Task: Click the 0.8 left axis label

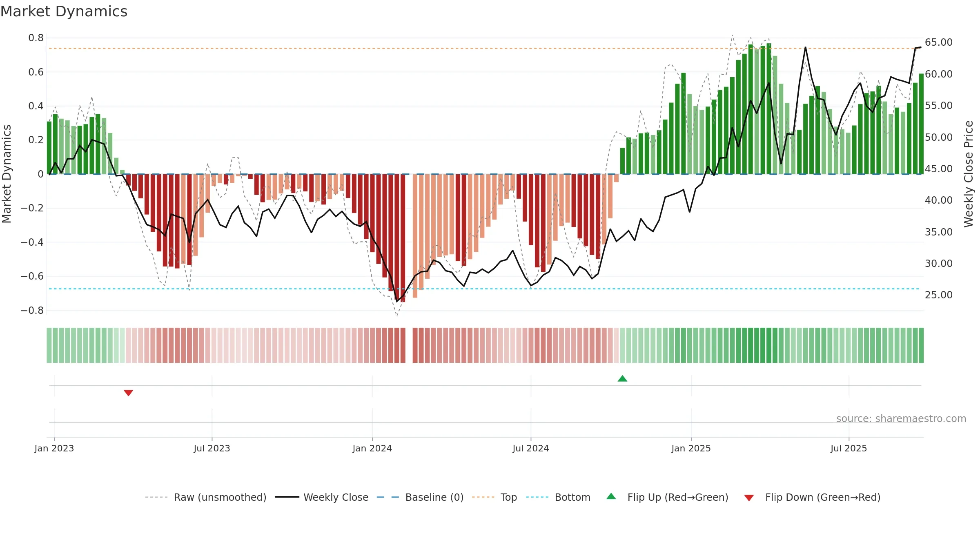Action: click(x=36, y=38)
